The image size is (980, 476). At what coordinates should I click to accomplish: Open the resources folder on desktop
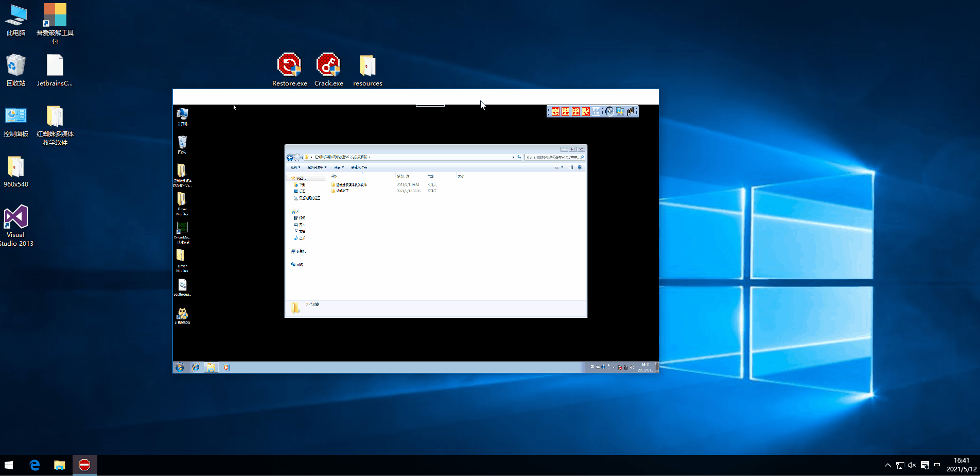(x=367, y=66)
